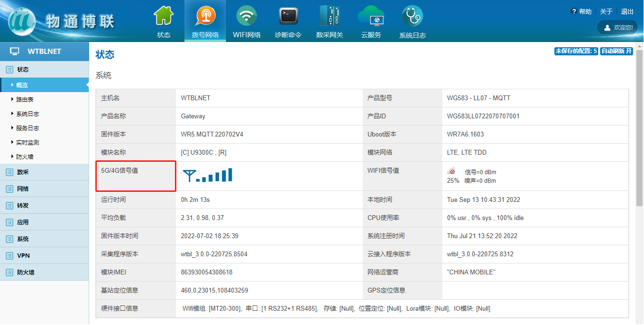Viewport: 644px width, 325px height.
Task: Click the green house Status icon
Action: pos(164,17)
